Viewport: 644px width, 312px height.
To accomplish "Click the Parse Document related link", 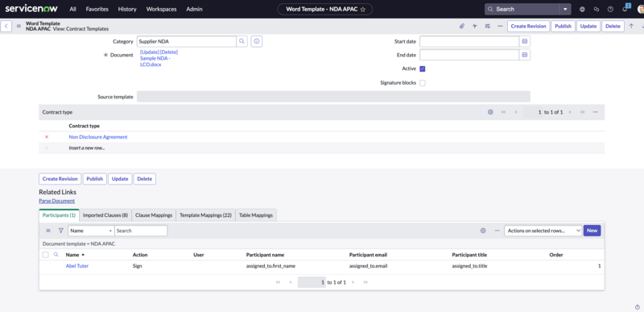I will 56,201.
